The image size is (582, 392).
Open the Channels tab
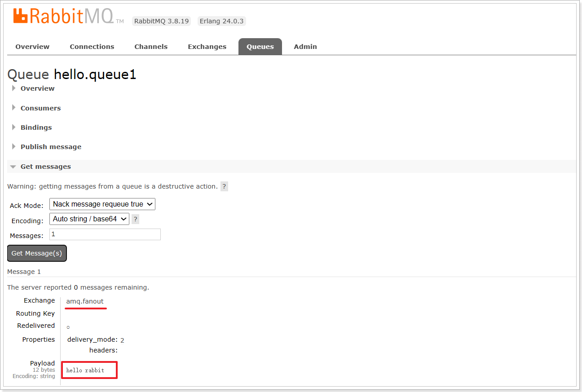click(151, 47)
